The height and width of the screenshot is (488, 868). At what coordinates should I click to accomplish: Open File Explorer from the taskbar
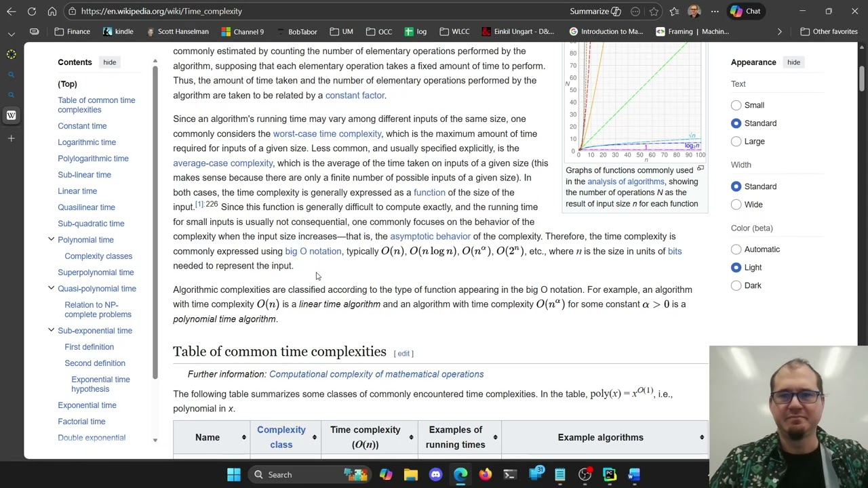pos(411,474)
